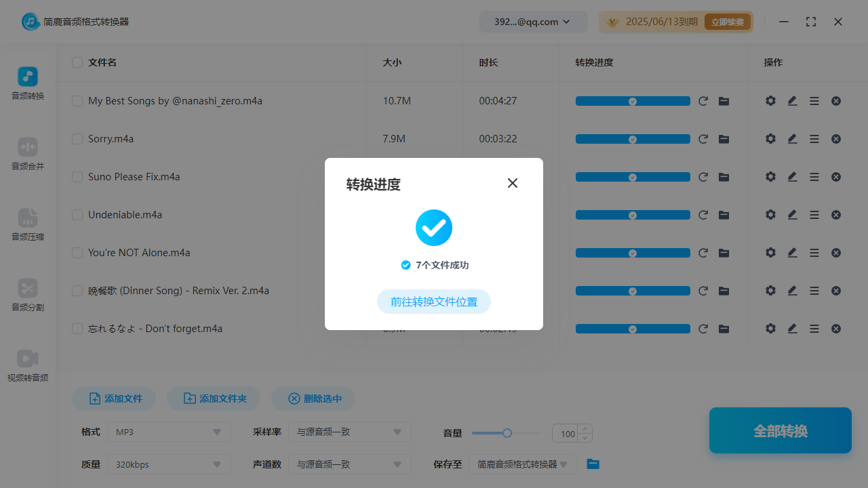Select the My Best Songs file checkbox
The image size is (868, 488).
77,101
